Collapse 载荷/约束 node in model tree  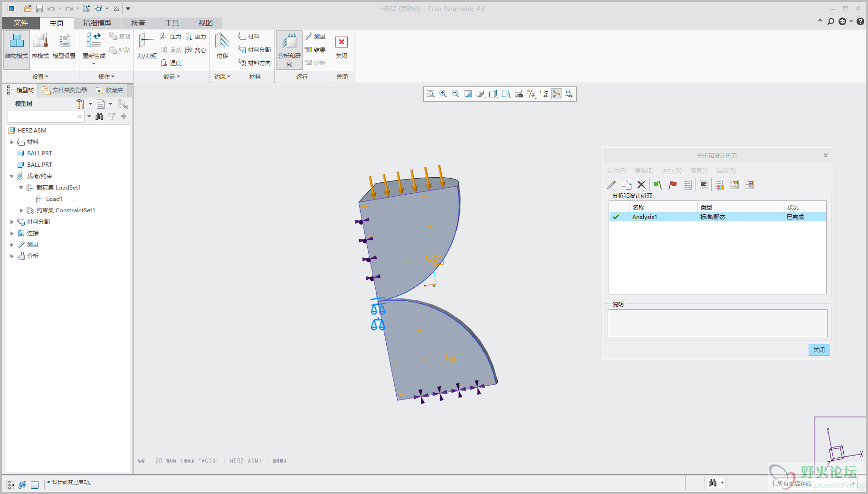click(x=12, y=176)
